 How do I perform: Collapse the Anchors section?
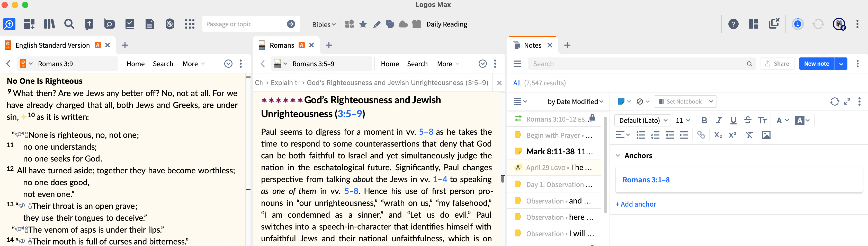(x=618, y=156)
